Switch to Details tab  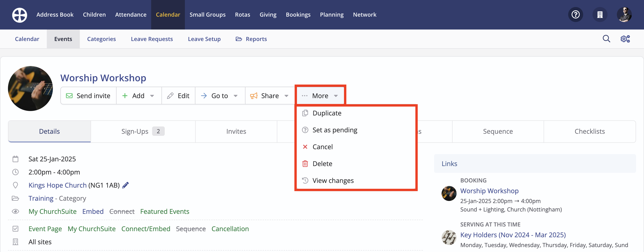tap(50, 131)
